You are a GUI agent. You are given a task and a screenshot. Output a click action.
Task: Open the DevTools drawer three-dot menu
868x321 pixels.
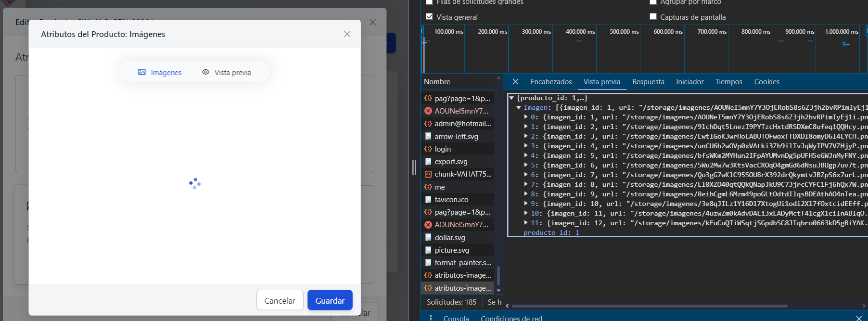click(x=431, y=318)
